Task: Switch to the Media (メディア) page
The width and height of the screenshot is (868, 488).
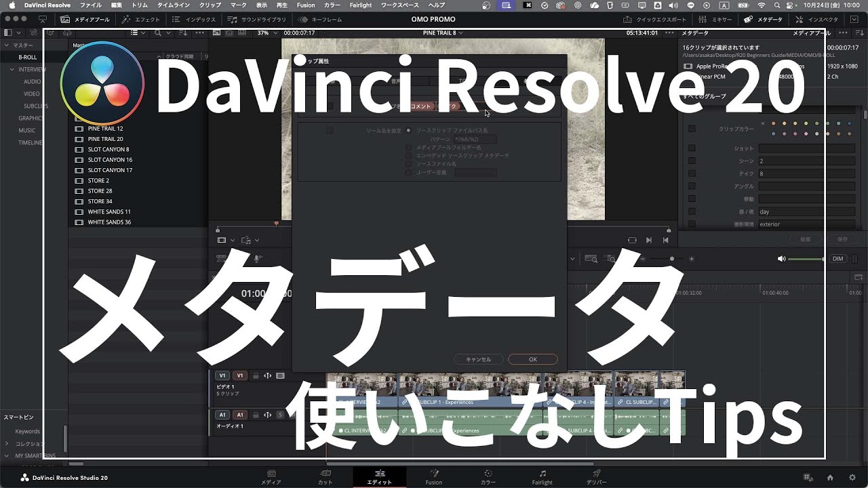Action: [271, 477]
